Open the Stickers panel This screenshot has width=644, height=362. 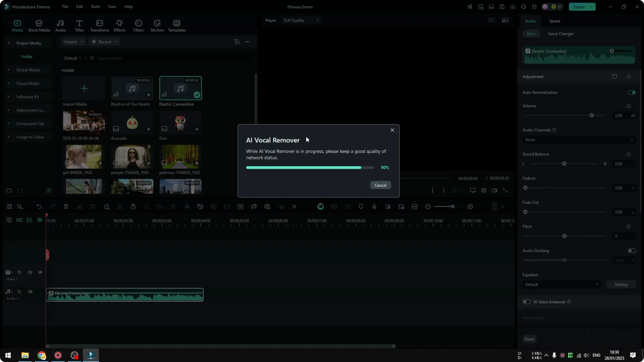157,25
